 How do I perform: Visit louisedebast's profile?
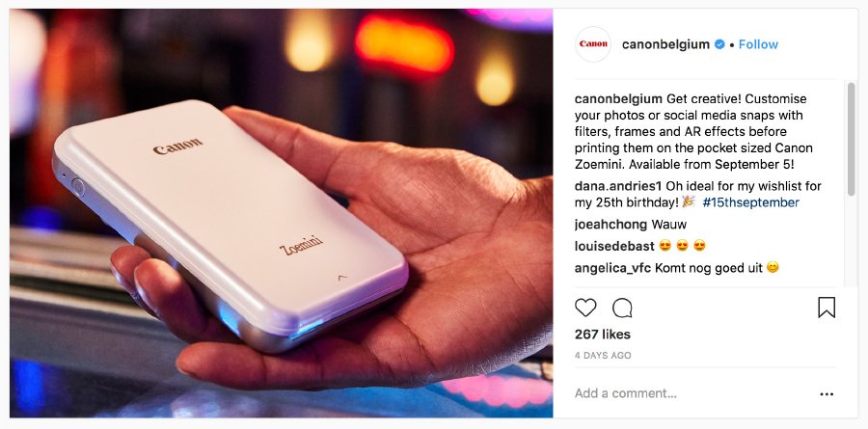pyautogui.click(x=614, y=245)
